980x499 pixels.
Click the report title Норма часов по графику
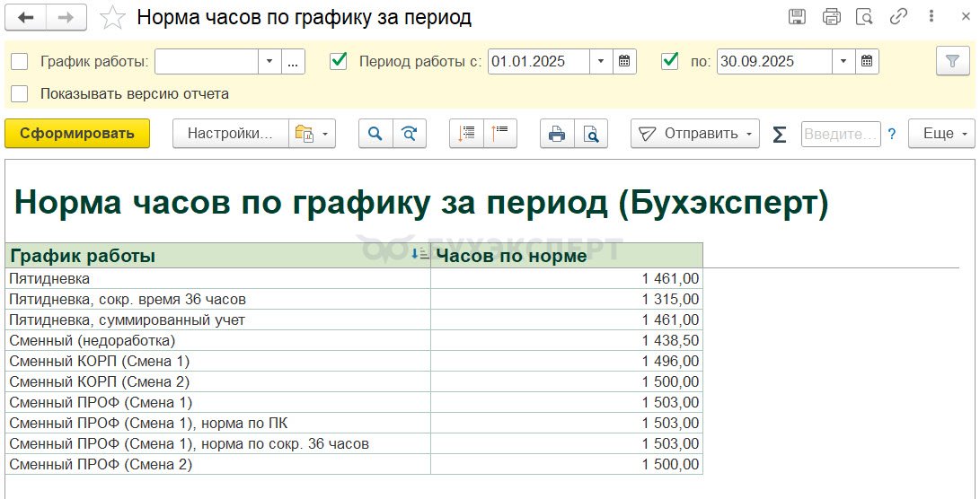[421, 202]
